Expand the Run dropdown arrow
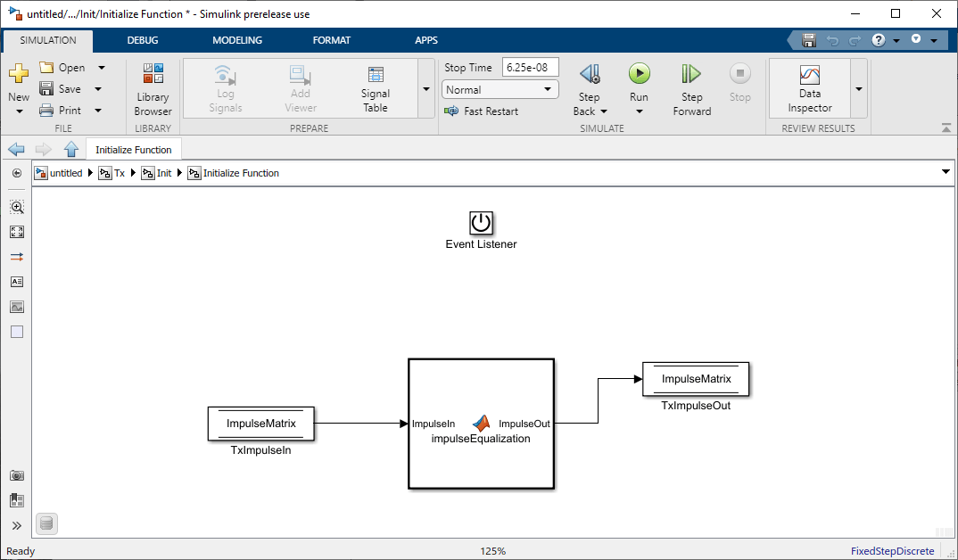The height and width of the screenshot is (560, 958). (639, 111)
